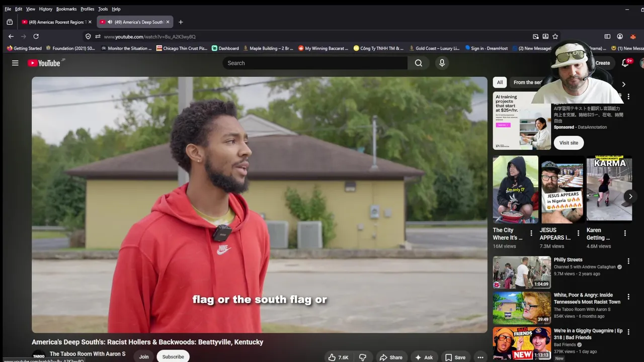Click the search magnifier button
This screenshot has height=362, width=644.
tap(419, 63)
